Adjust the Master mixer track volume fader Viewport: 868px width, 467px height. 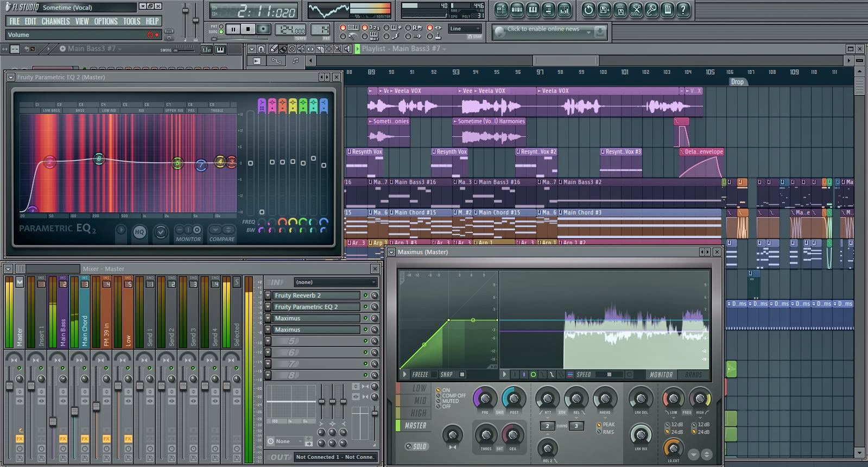coord(9,386)
